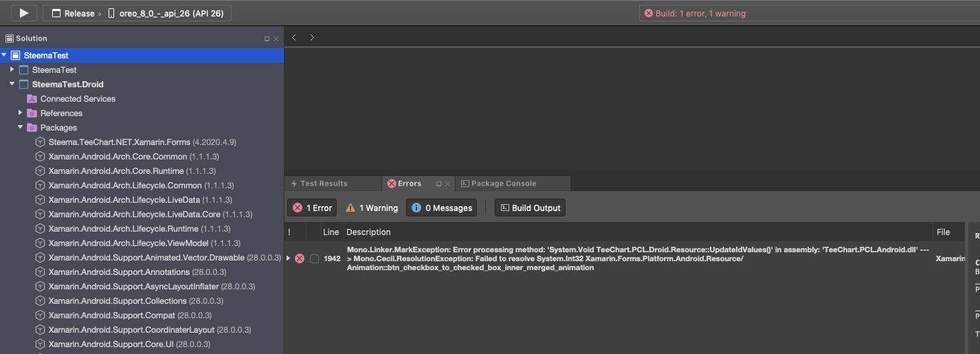Select Xamarin.Android.Support.Collections package
The image size is (980, 354).
point(137,301)
